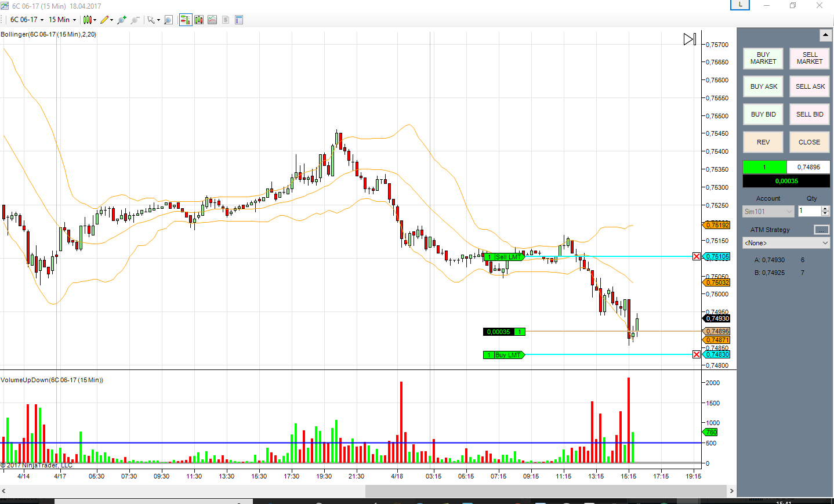This screenshot has height=504, width=834.
Task: Click the SELL ASK button
Action: (x=810, y=86)
